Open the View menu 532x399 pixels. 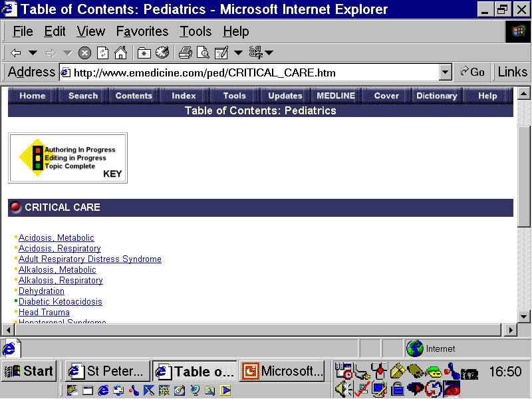coord(90,31)
